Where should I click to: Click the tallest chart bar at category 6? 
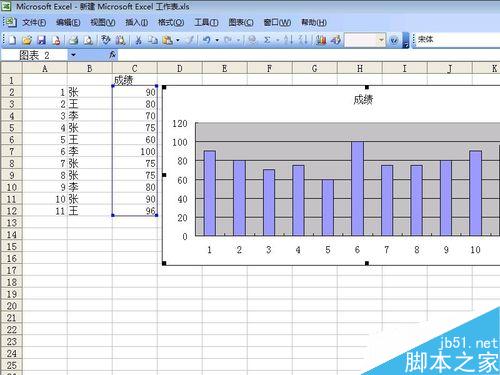pyautogui.click(x=357, y=189)
